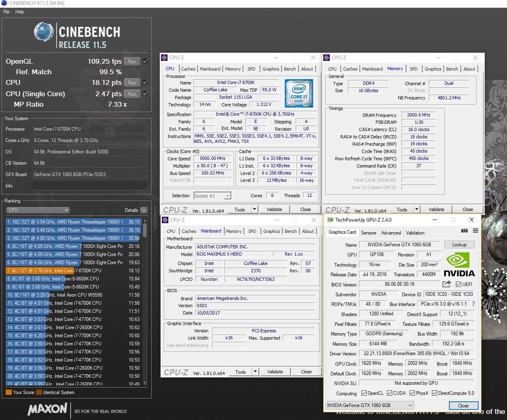Switch to Advanced tab in GPU-Z
The image size is (507, 420).
(391, 233)
